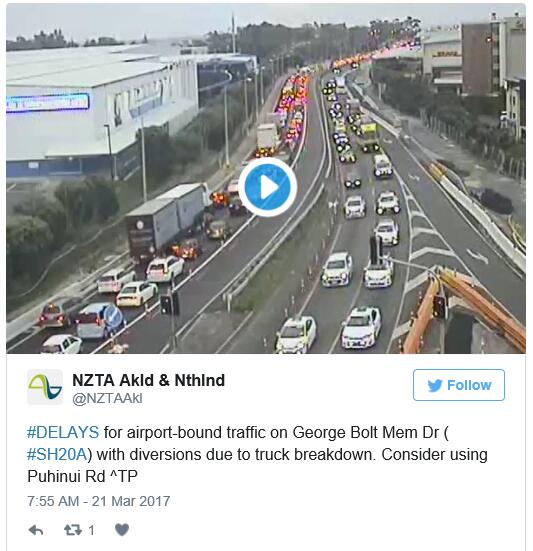Click the retweet count of 1
This screenshot has width=533, height=551.
(x=91, y=530)
